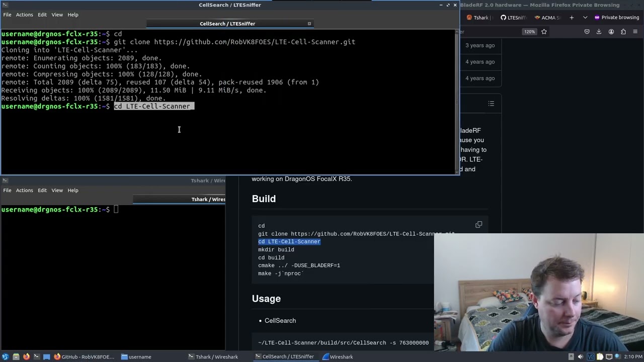This screenshot has width=644, height=362.
Task: Switch to the Wireshark taskbar window
Action: point(338,357)
